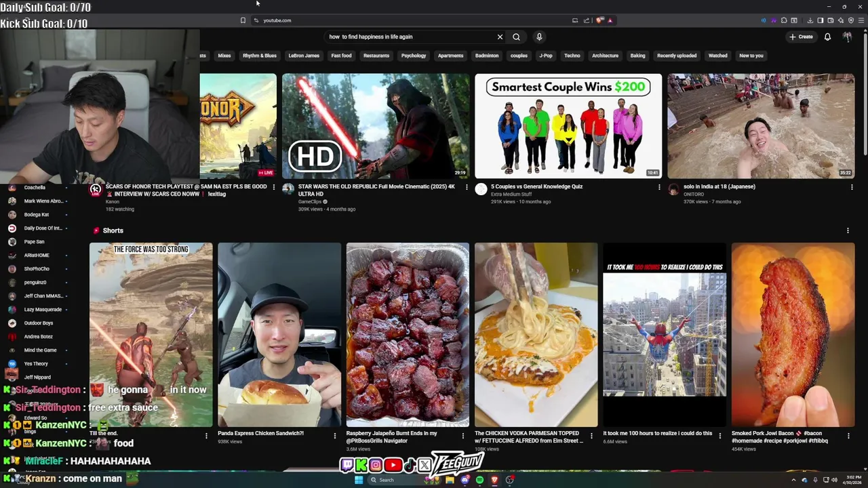Select the Architecture filter chip
This screenshot has width=868, height=488.
pos(605,56)
